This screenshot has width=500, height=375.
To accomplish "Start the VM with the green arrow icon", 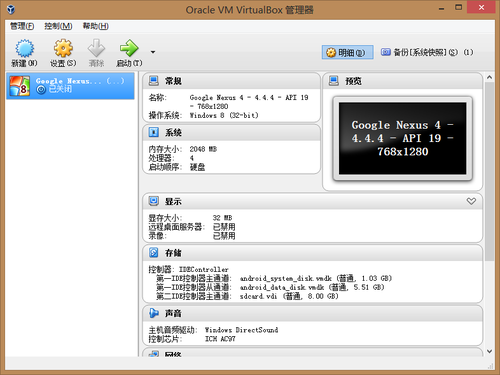I will [129, 48].
